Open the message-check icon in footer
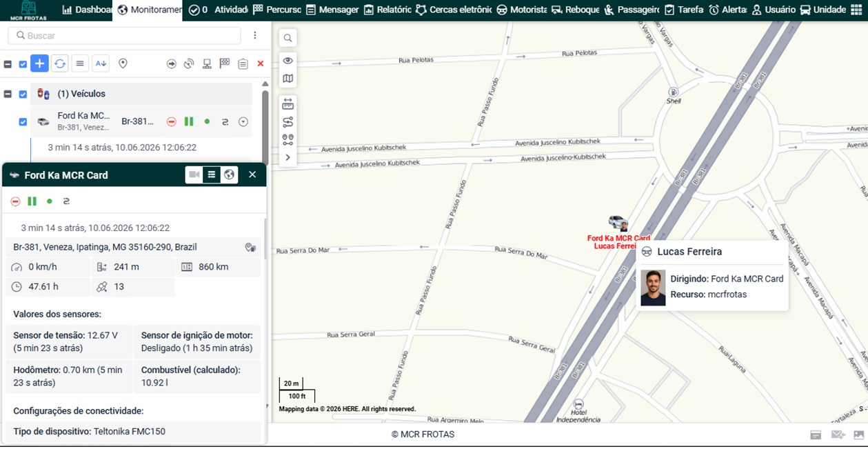 (838, 435)
